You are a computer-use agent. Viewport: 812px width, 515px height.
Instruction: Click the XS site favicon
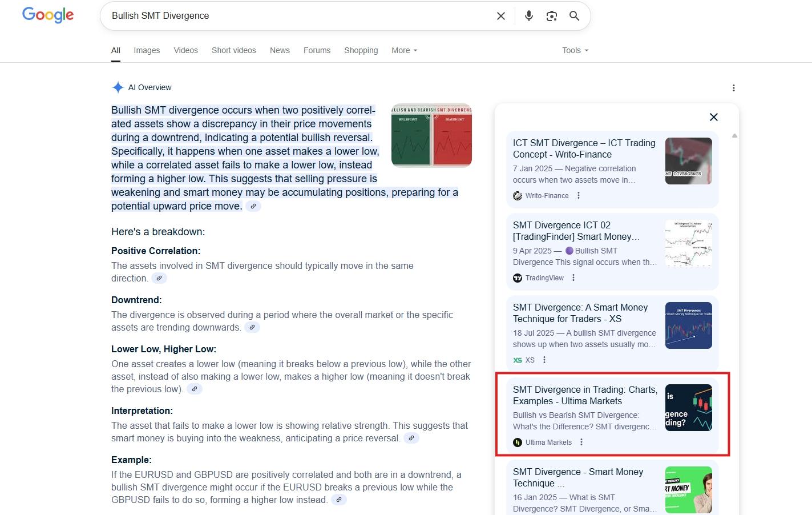(518, 360)
